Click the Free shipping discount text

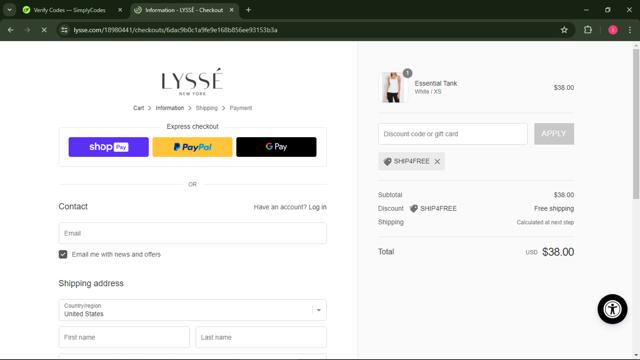[x=554, y=209]
